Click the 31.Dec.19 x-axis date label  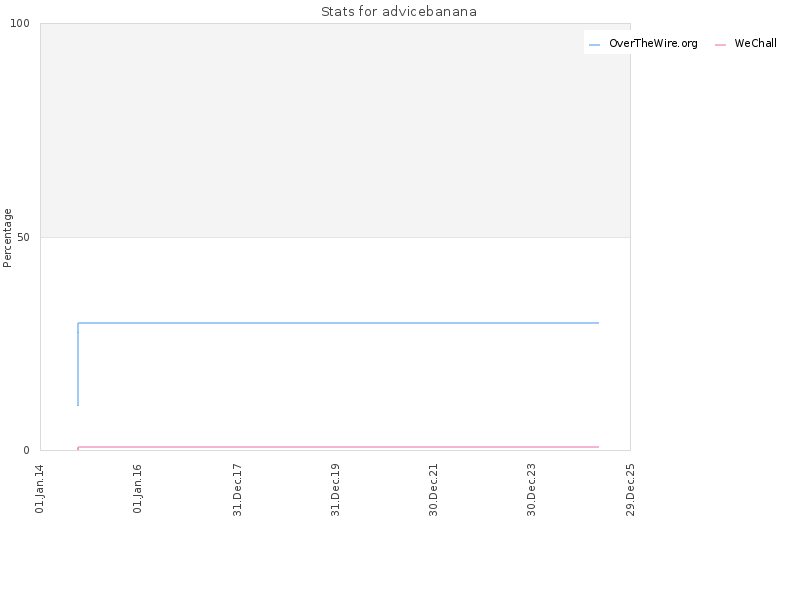(335, 490)
